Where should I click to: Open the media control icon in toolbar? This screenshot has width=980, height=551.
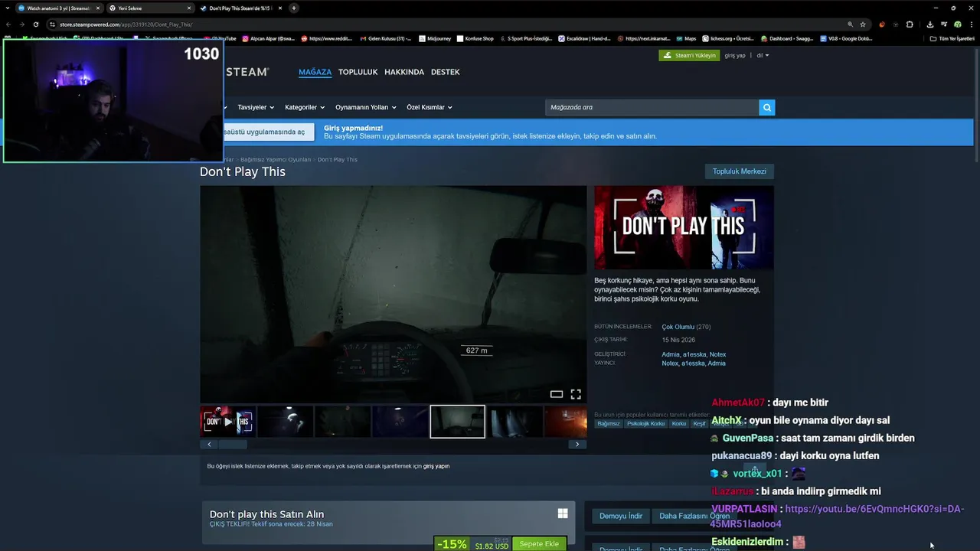(944, 24)
